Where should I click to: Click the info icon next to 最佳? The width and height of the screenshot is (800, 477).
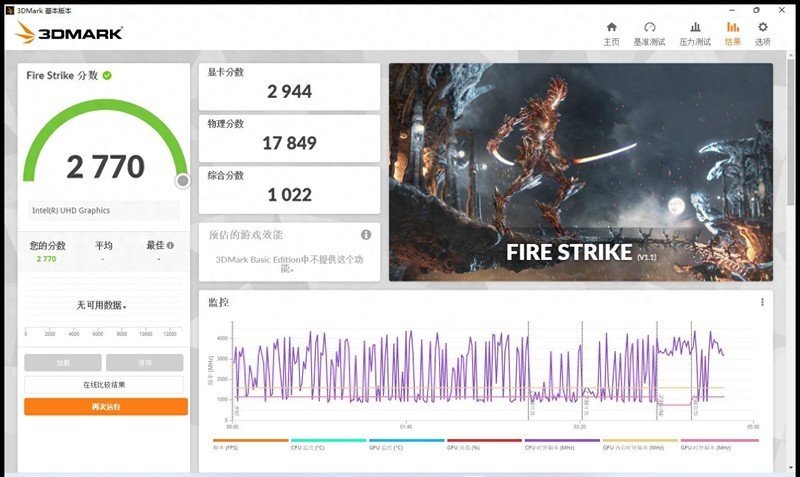[x=170, y=245]
